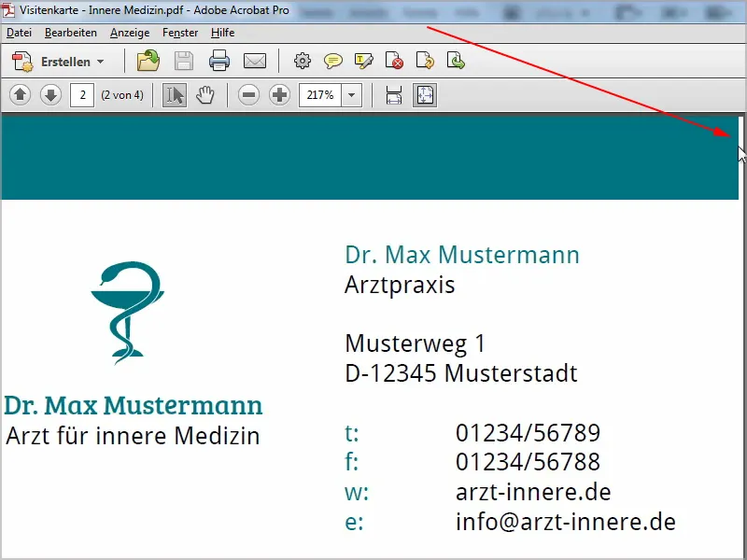Click the fax number 01234/56788
The image size is (747, 560).
tap(528, 462)
